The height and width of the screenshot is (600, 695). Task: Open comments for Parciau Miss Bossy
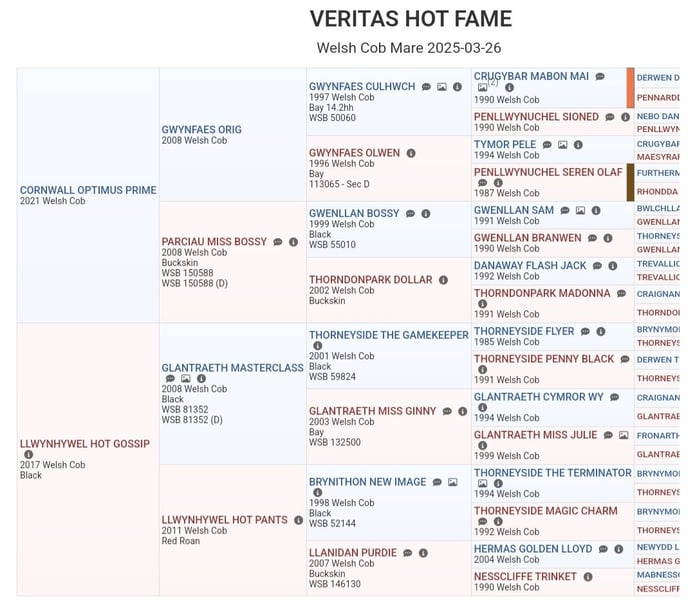click(278, 242)
